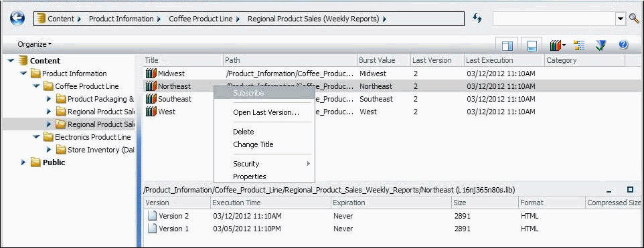Toggle the bottom details pane icon

[x=532, y=45]
